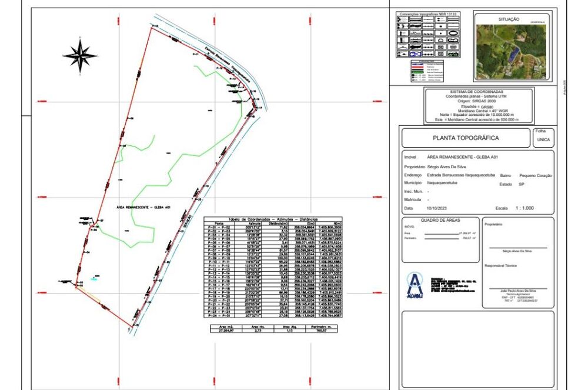Click the Convenções topográficas NBR 13133 title
588x390 pixels.
point(428,13)
